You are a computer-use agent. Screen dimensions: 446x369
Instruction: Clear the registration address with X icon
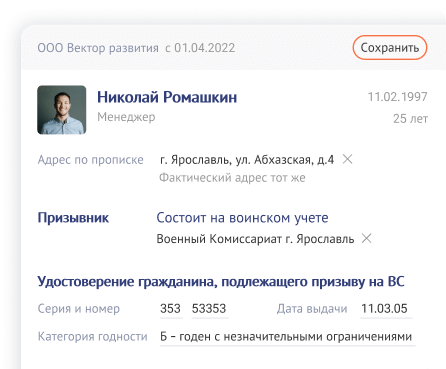(348, 159)
